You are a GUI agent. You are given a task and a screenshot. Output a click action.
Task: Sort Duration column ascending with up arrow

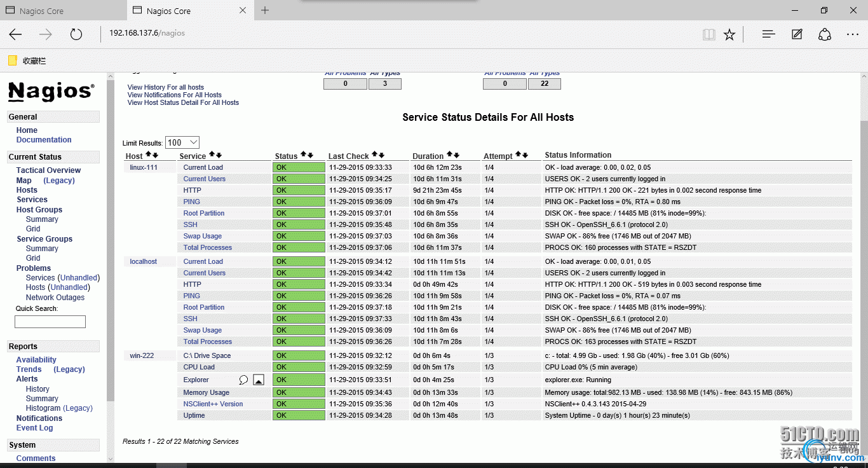449,155
